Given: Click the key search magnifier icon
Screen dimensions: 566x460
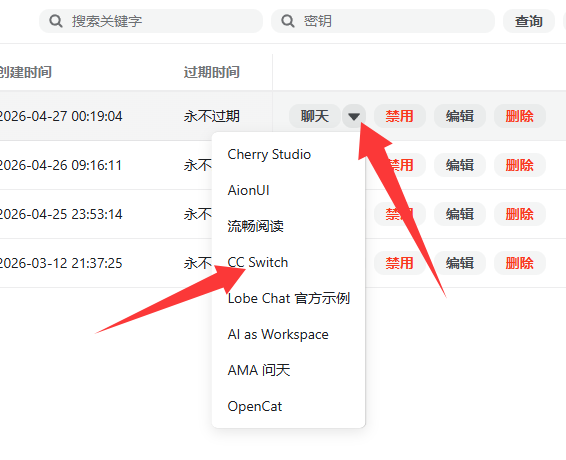Looking at the screenshot, I should [288, 21].
